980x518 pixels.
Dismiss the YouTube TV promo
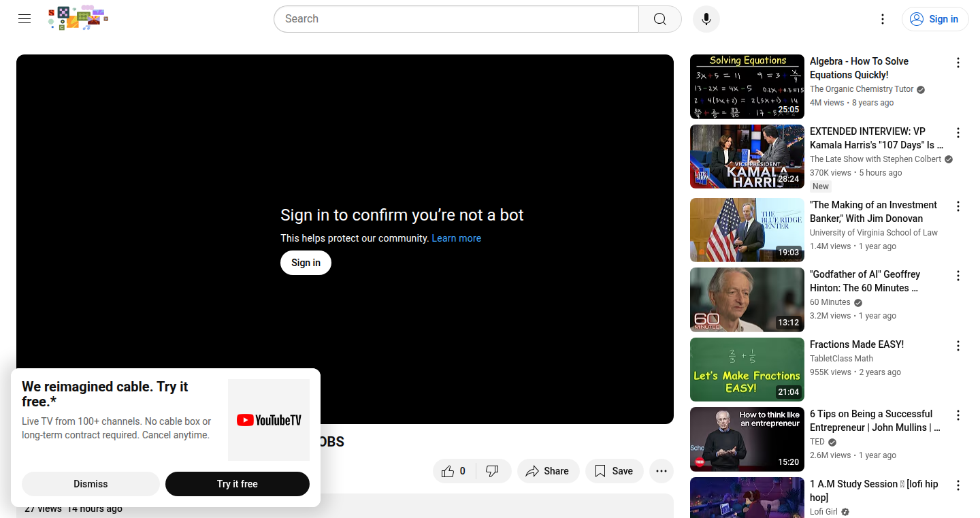pyautogui.click(x=91, y=484)
